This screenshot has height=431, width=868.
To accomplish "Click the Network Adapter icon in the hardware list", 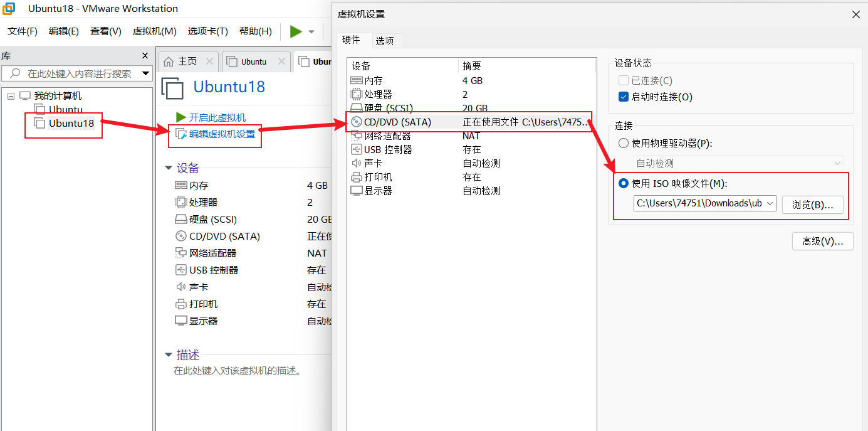I will point(356,136).
